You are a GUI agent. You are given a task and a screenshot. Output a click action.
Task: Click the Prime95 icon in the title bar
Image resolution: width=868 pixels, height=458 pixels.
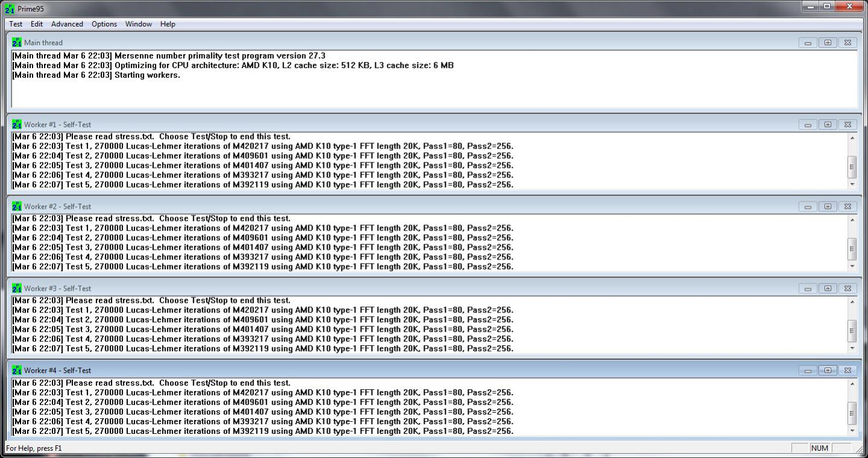click(x=10, y=8)
